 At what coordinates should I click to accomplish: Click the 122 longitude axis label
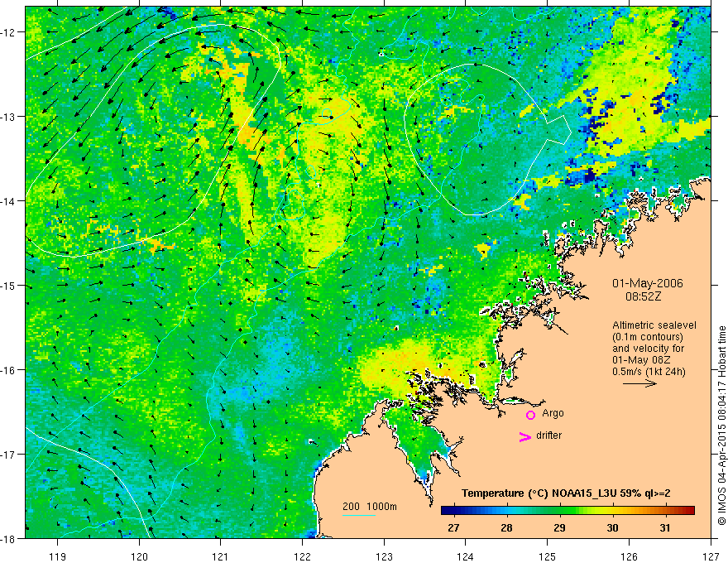pos(302,556)
